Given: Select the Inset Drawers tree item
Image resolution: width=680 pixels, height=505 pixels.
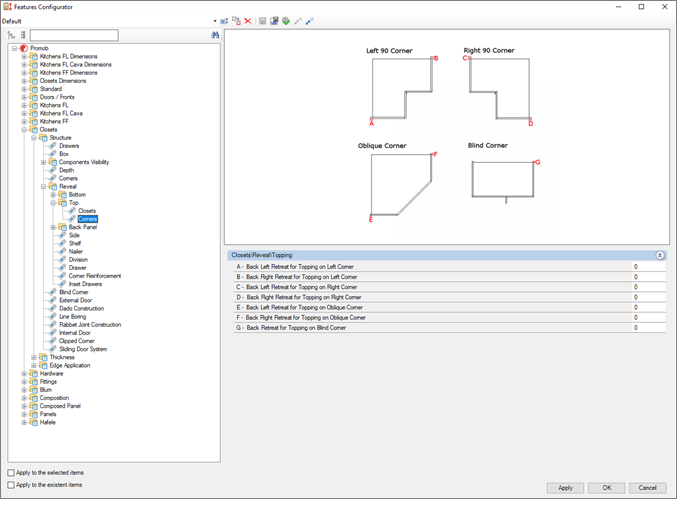Looking at the screenshot, I should [x=85, y=285].
